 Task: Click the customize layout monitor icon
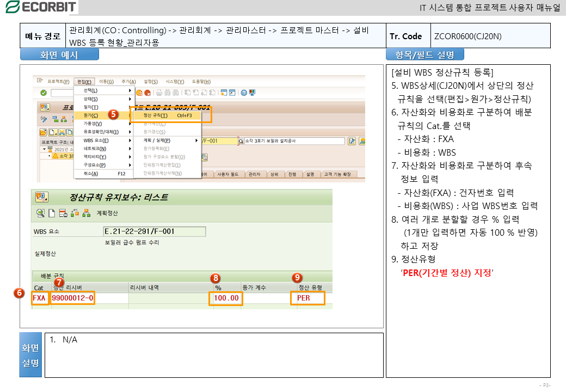[252, 93]
